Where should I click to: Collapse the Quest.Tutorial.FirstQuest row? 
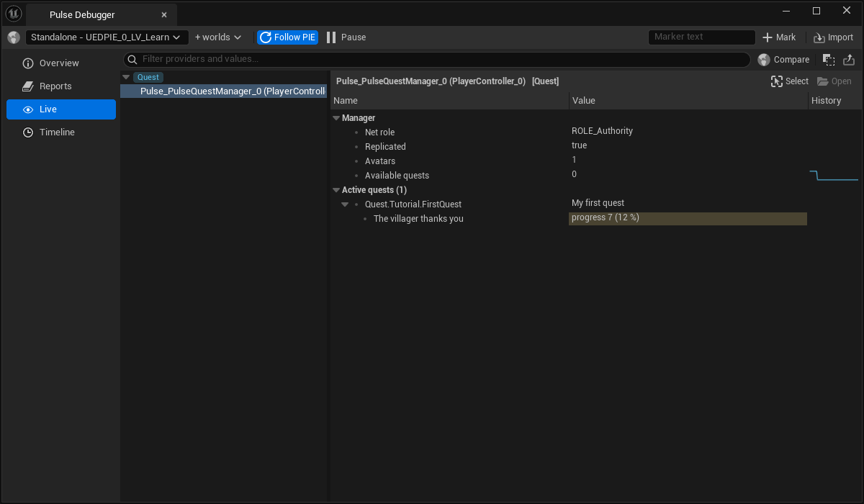(x=345, y=204)
